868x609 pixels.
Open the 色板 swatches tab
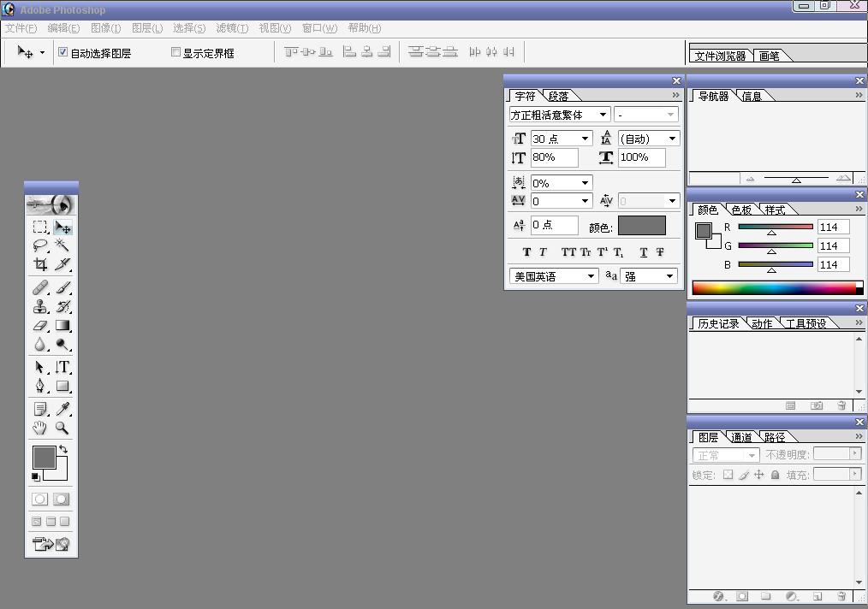click(x=741, y=210)
